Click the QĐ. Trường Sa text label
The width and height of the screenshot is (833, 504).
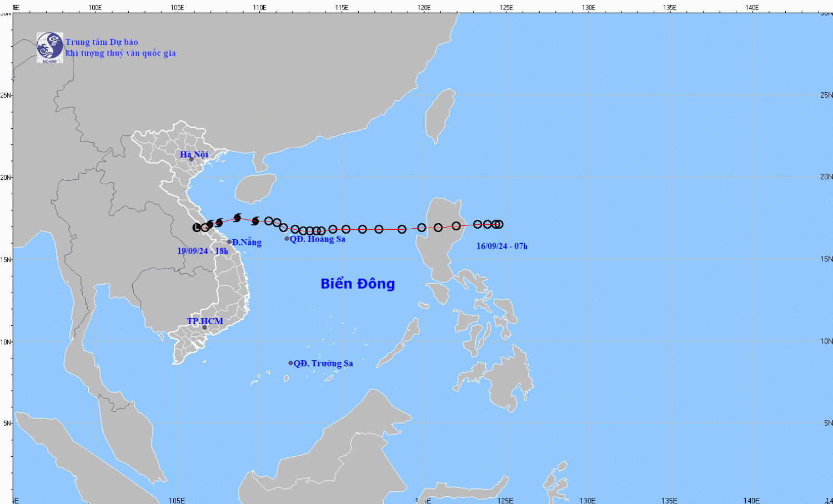323,364
